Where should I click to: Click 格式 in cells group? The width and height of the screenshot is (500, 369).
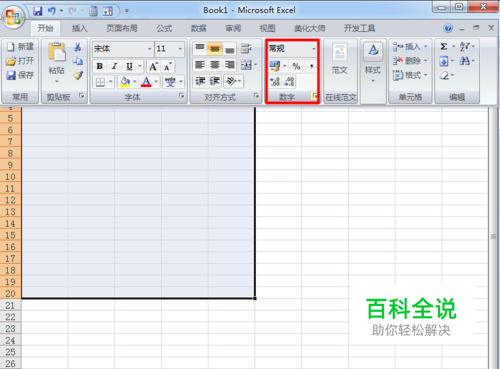[410, 75]
